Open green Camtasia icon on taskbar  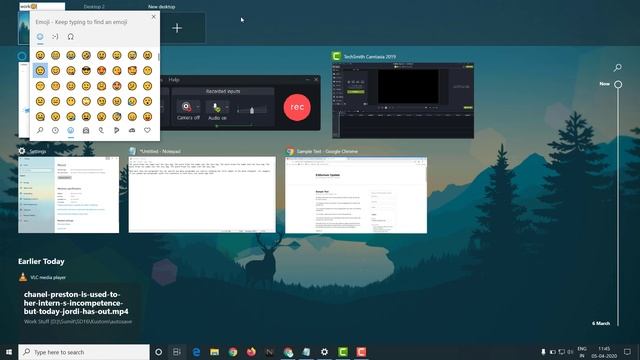(343, 352)
